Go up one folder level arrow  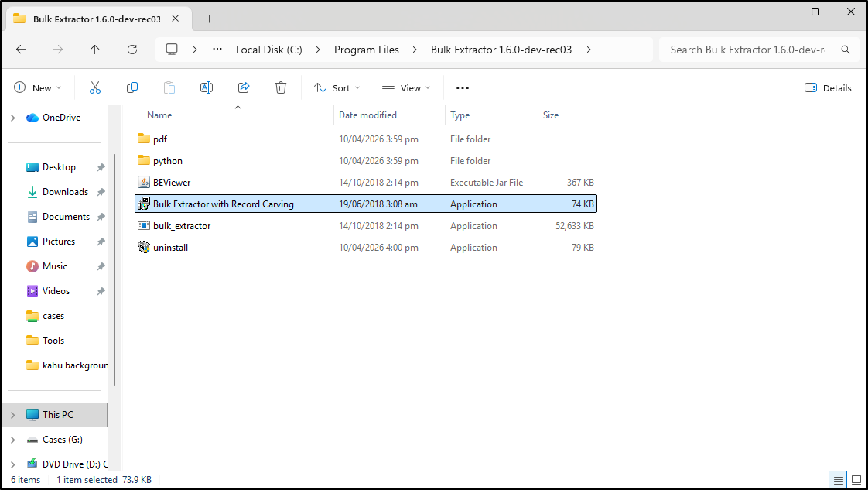point(95,50)
